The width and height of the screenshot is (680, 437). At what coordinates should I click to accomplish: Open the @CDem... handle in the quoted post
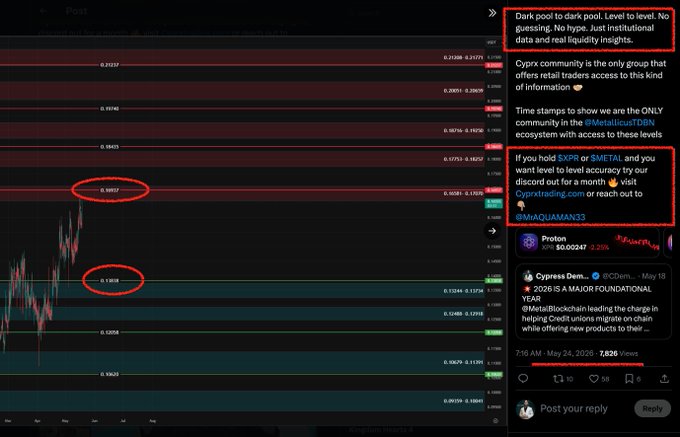[618, 276]
